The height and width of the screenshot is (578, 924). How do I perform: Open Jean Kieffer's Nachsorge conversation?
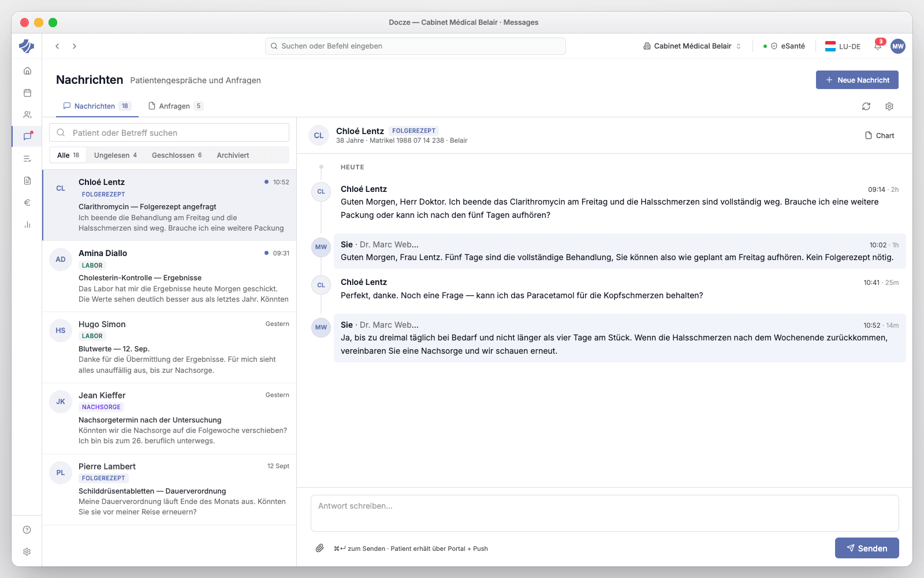pos(169,418)
